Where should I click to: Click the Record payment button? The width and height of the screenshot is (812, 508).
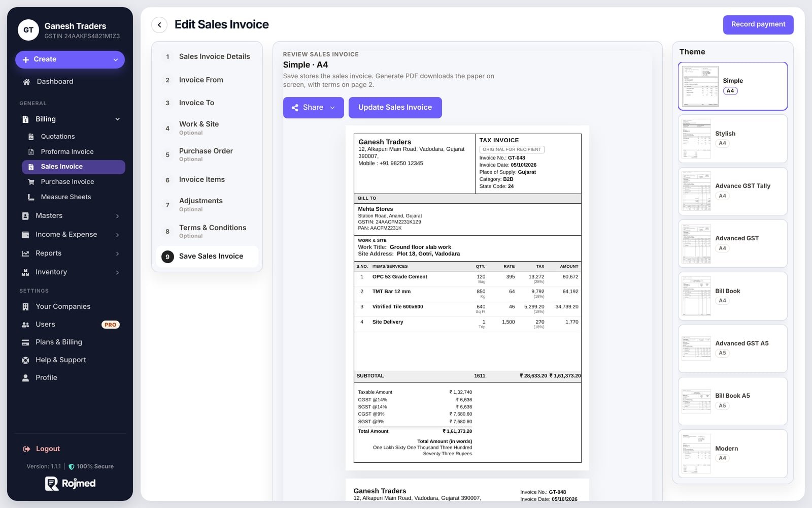click(758, 24)
